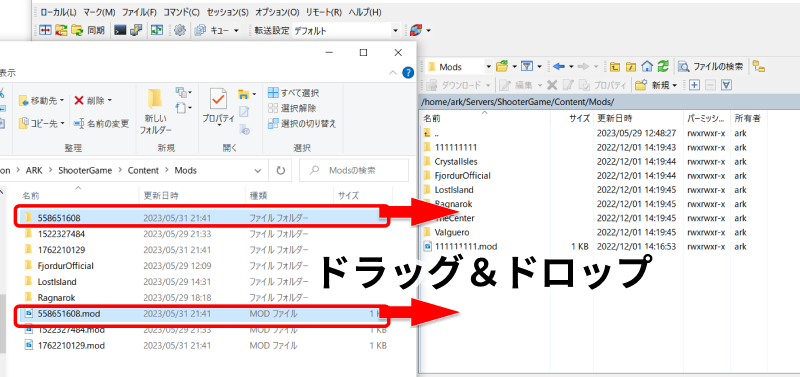Image resolution: width=800 pixels, height=377 pixels.
Task: Click the parent directory icon in remote panel
Action: pos(615,66)
